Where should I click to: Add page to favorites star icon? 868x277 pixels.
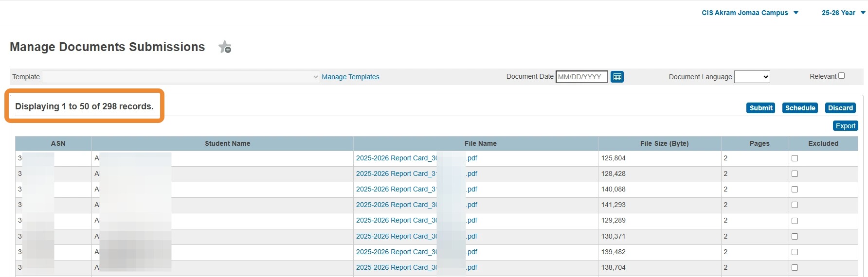click(x=225, y=47)
